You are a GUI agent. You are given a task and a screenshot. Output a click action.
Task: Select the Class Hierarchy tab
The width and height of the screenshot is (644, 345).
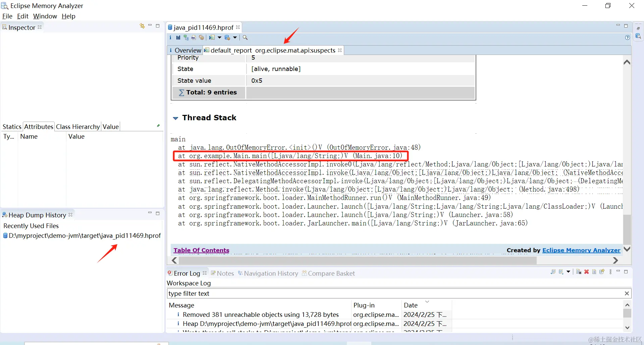pyautogui.click(x=78, y=127)
